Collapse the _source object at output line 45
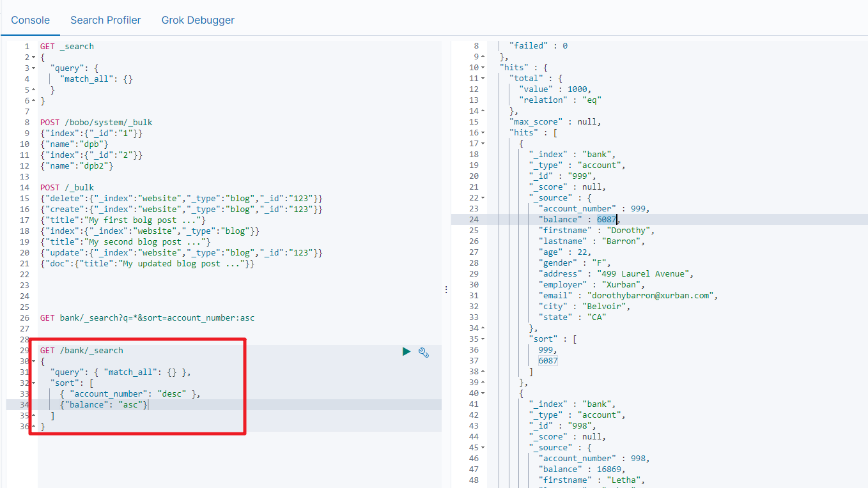Viewport: 868px width, 488px height. (483, 448)
